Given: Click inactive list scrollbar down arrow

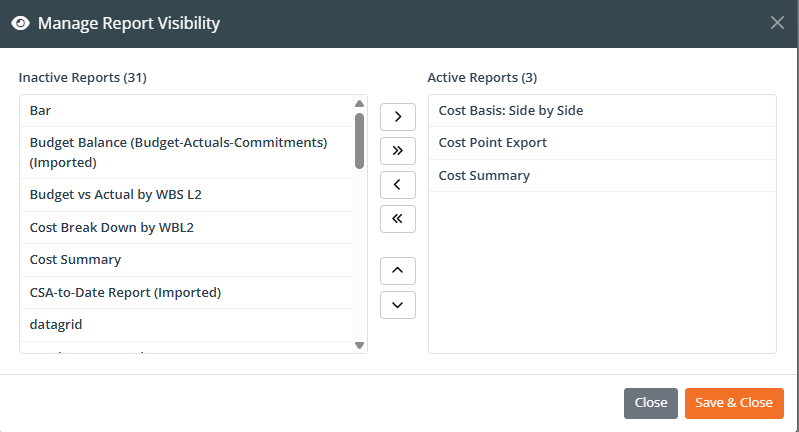Looking at the screenshot, I should click(x=359, y=345).
